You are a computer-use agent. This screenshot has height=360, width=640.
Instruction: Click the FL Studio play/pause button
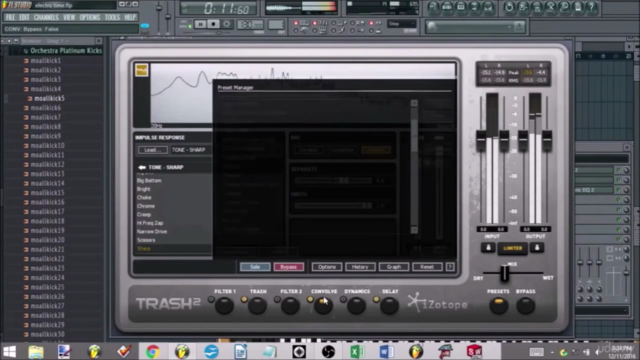200,24
